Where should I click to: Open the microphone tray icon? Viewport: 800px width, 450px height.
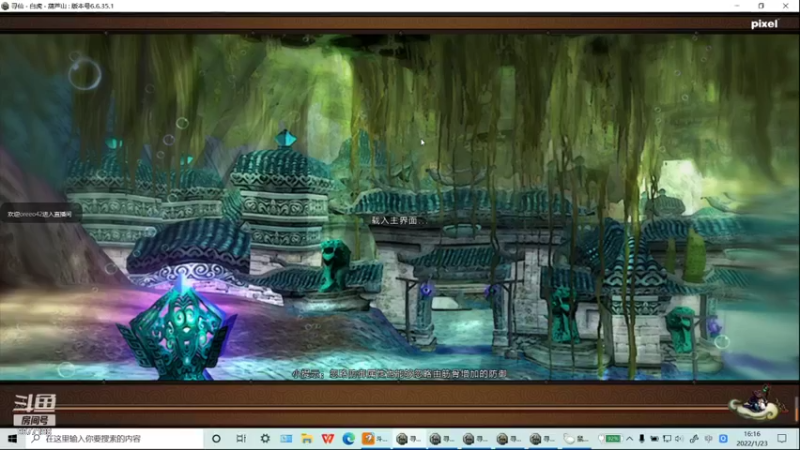[641, 439]
